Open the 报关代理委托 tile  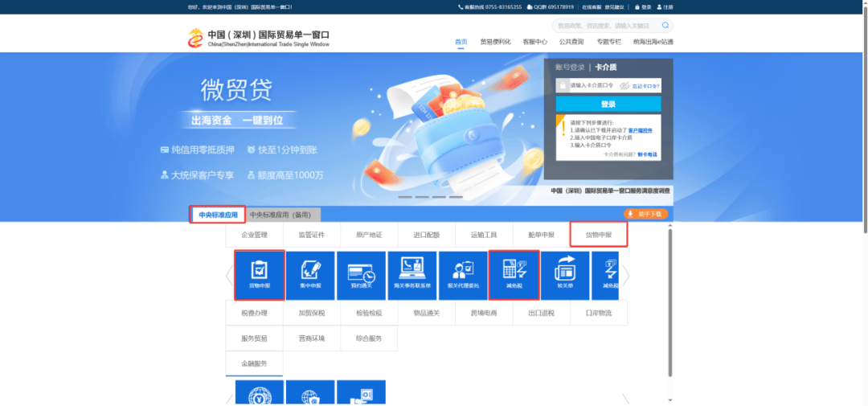463,275
